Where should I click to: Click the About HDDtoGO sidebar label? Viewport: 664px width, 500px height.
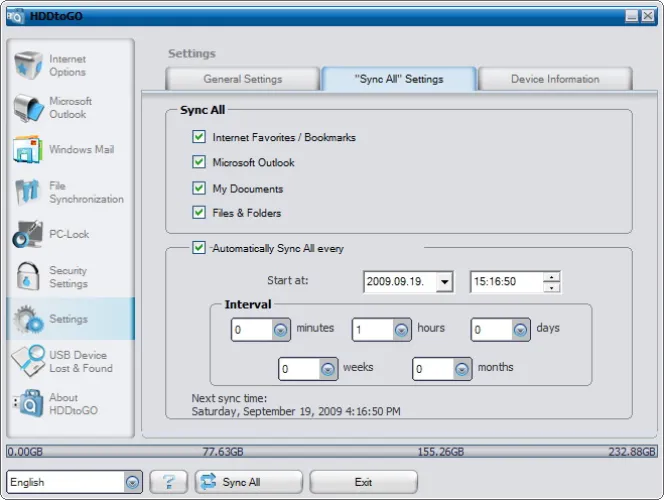73,404
